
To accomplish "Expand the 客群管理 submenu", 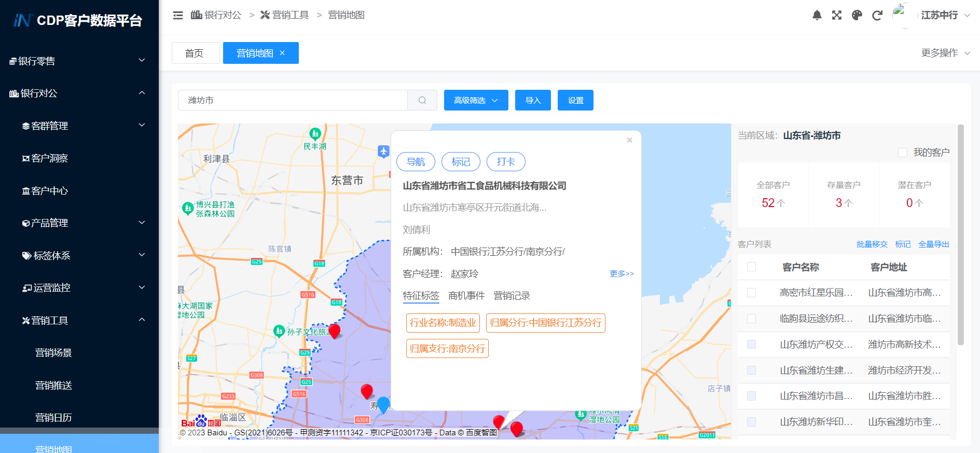I will [79, 126].
